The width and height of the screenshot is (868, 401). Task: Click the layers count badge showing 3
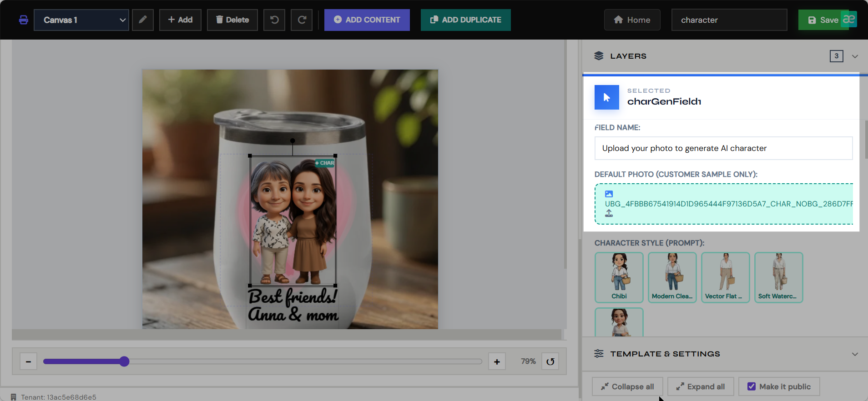point(836,56)
